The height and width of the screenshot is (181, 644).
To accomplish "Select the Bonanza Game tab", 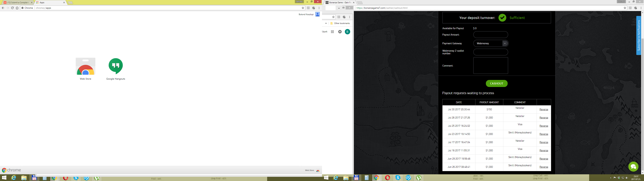I will coord(340,3).
